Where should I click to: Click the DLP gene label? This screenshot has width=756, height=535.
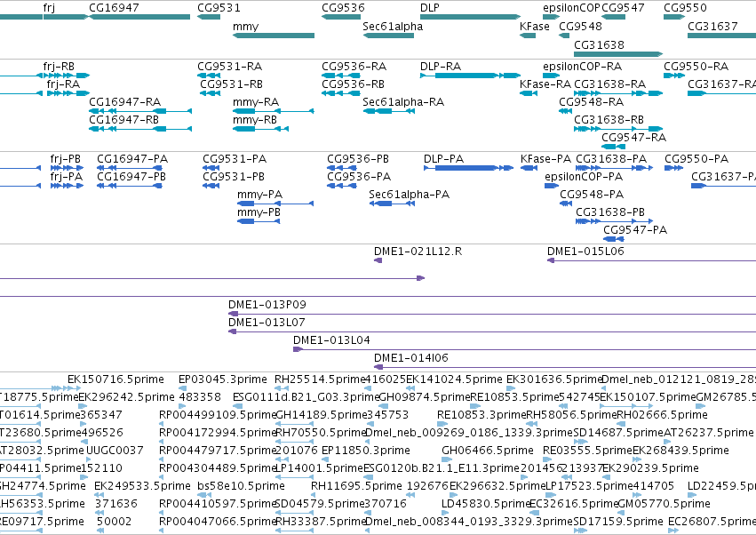point(430,8)
